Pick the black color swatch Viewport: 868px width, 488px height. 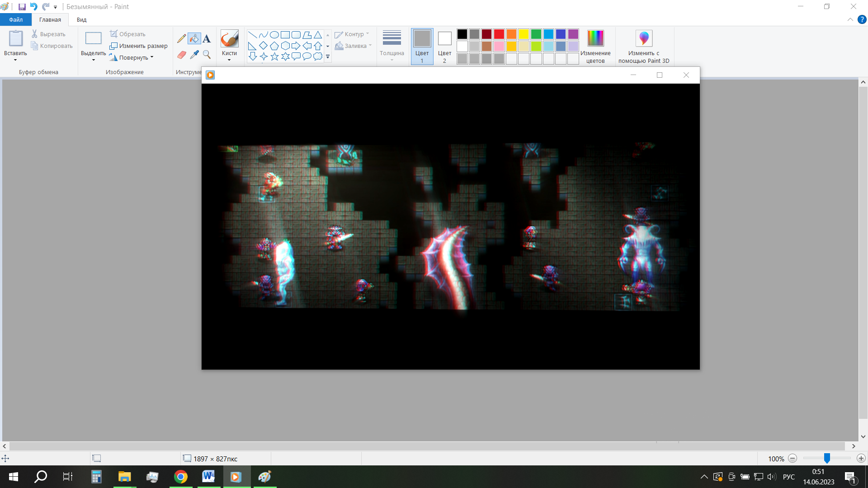462,34
